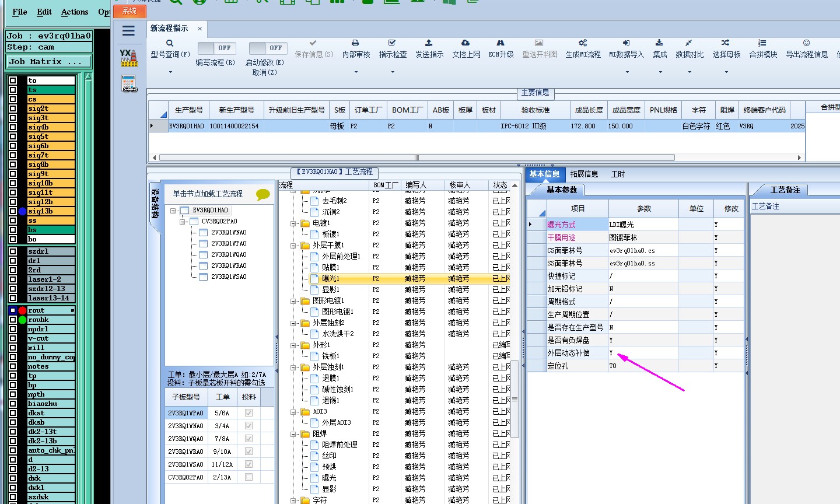Click the YX factory sidebar icon

point(129,58)
